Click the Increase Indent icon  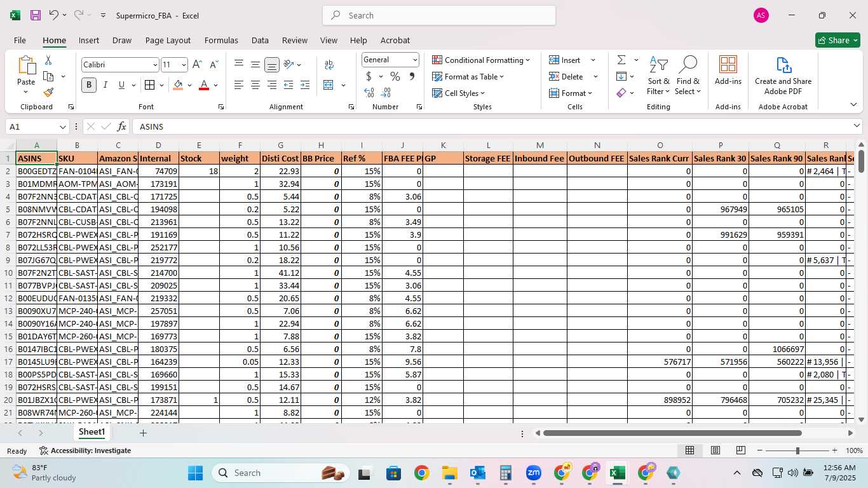(305, 85)
